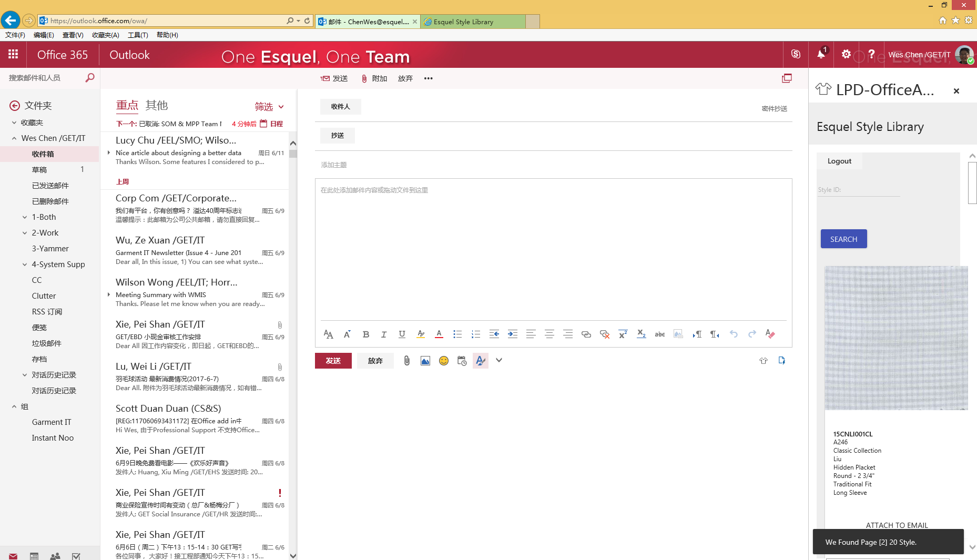Expand the 收藏夹 favorites section

pos(14,123)
